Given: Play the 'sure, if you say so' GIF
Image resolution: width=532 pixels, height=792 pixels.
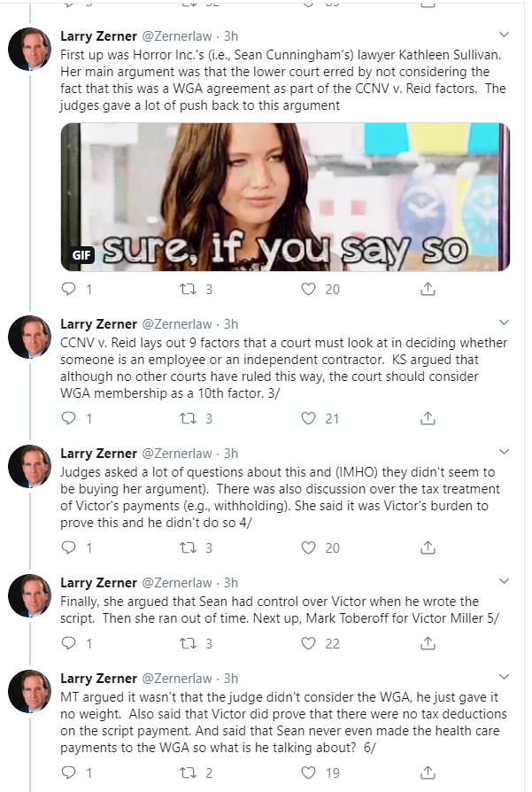Looking at the screenshot, I should [x=285, y=197].
